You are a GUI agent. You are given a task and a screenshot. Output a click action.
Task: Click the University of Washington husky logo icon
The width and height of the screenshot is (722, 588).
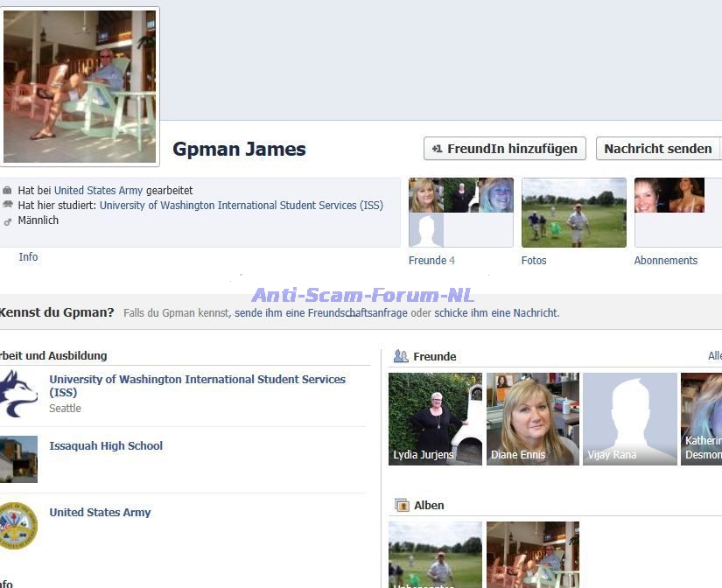(18, 393)
